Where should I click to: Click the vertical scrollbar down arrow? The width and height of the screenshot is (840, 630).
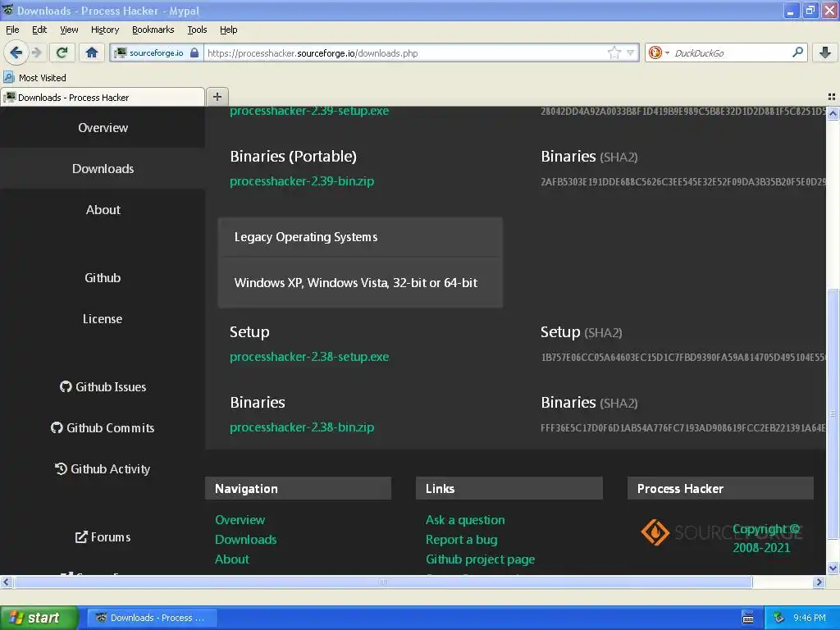tap(833, 568)
